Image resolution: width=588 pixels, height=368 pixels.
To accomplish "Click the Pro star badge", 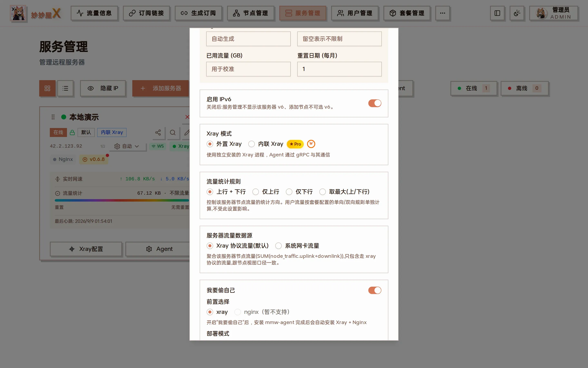I will pyautogui.click(x=295, y=144).
